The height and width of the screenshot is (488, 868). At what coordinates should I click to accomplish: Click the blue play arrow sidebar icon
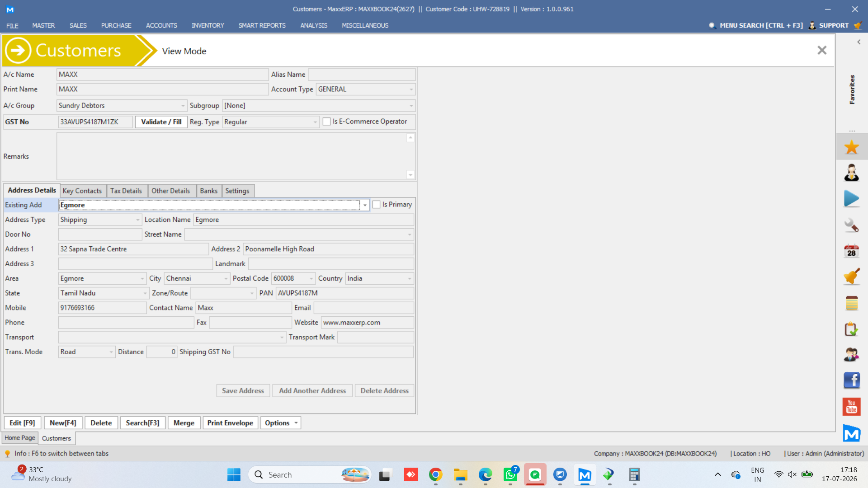(x=851, y=198)
